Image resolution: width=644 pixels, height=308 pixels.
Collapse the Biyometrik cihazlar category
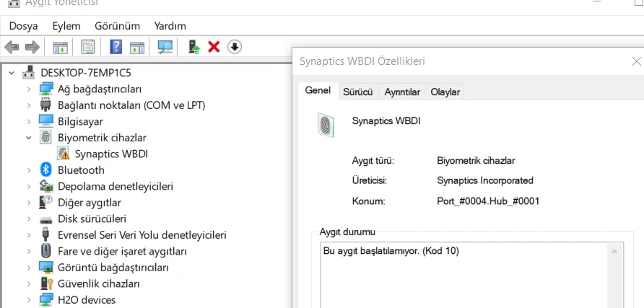tap(29, 138)
